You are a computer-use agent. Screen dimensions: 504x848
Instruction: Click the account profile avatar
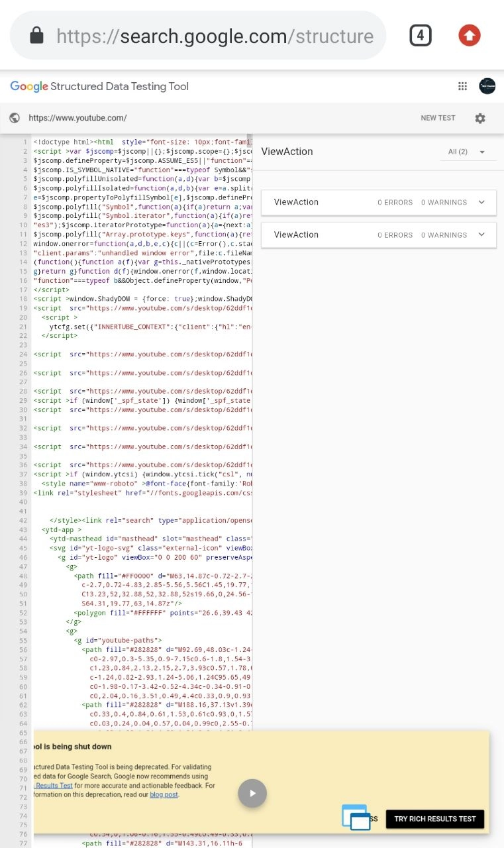tap(487, 87)
